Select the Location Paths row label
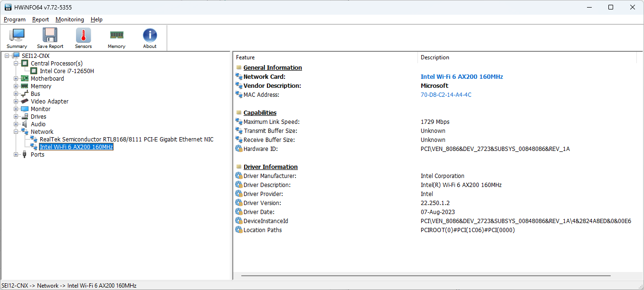 pos(263,230)
